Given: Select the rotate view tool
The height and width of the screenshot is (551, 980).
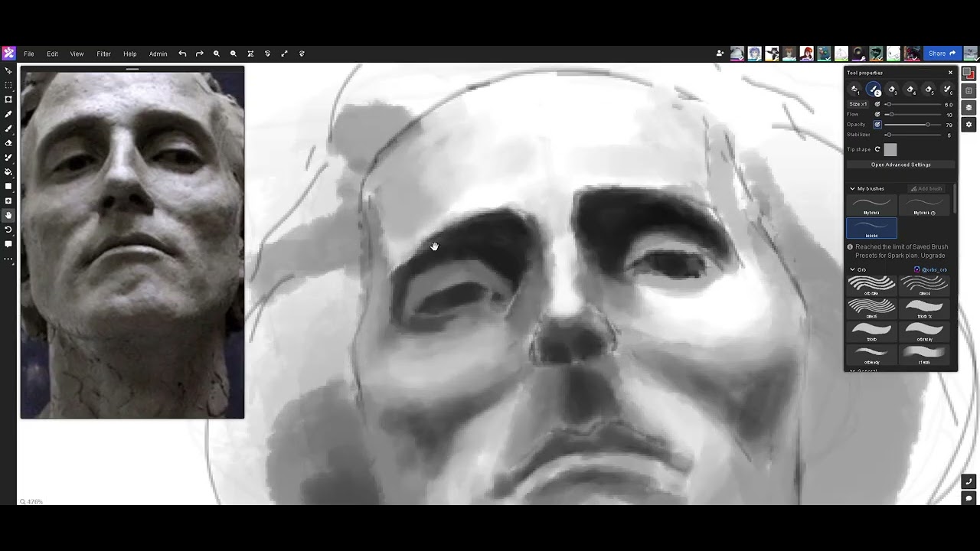Looking at the screenshot, I should click(x=8, y=230).
